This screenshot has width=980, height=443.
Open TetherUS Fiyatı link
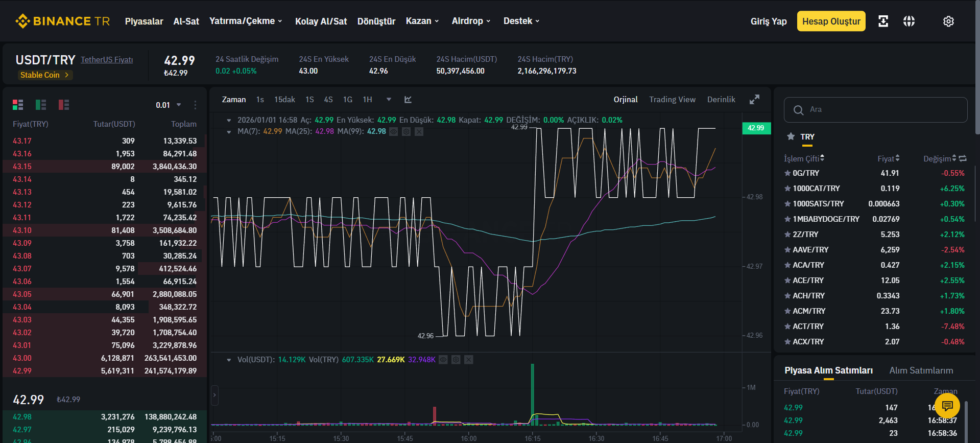pyautogui.click(x=107, y=60)
